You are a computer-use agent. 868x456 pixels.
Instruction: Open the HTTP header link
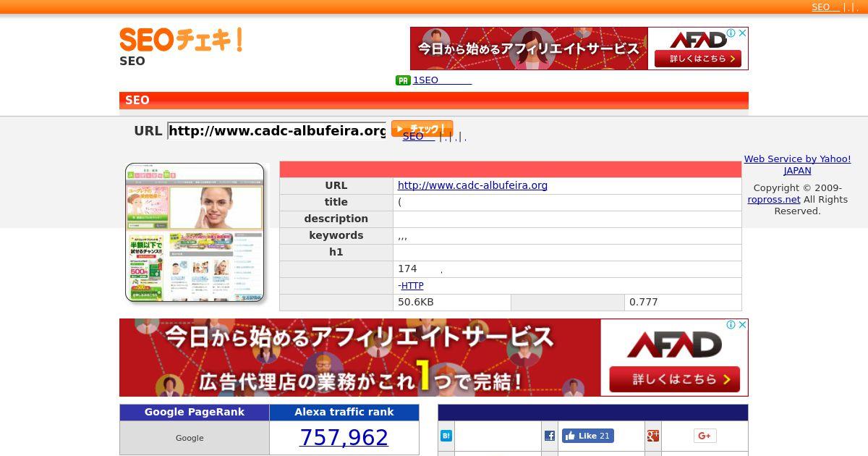point(412,286)
